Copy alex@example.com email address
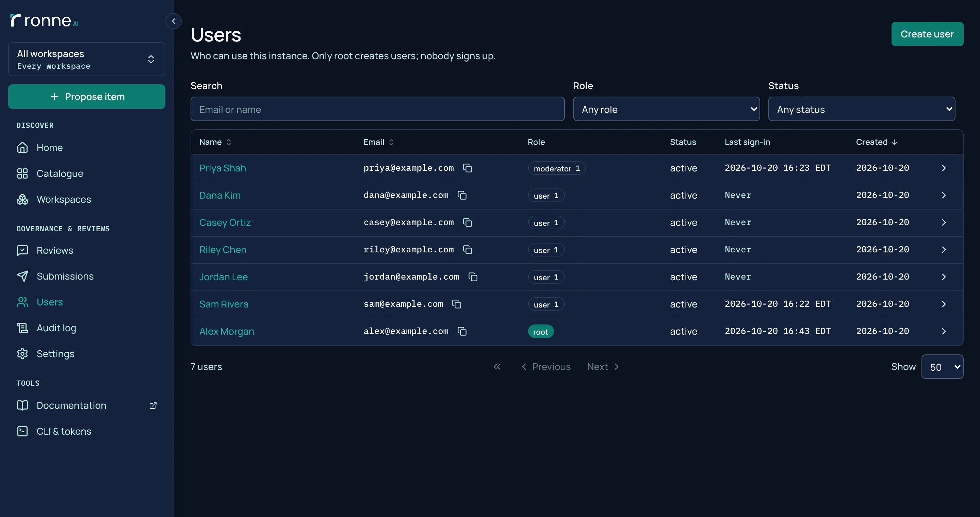 pyautogui.click(x=462, y=331)
